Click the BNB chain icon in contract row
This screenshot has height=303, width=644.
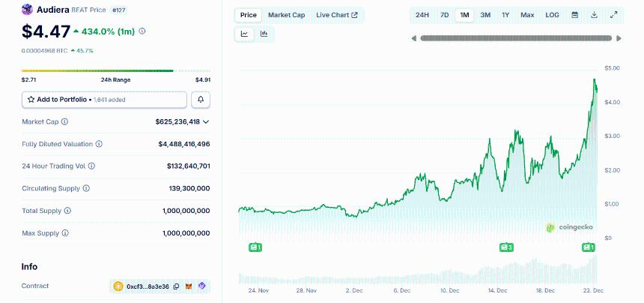point(118,286)
